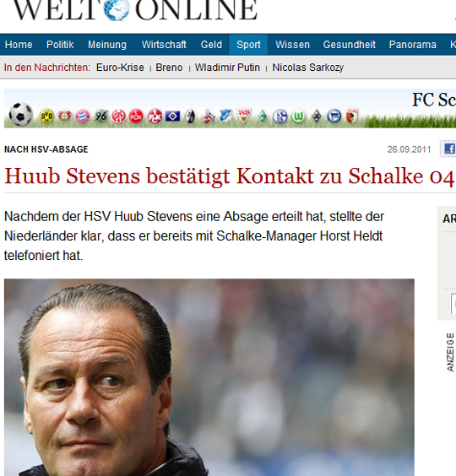Go to the Wirtschaft section
Image resolution: width=456 pixels, height=476 pixels.
coord(164,45)
